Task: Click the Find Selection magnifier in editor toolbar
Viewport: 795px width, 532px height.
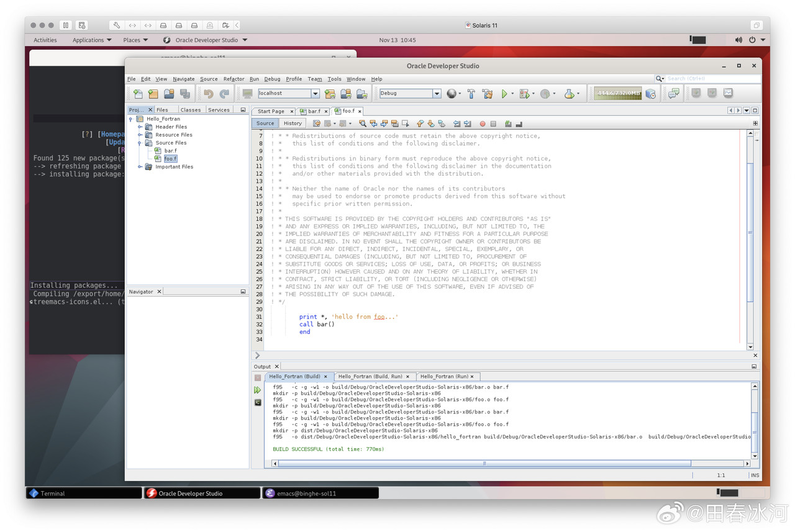Action: [363, 124]
